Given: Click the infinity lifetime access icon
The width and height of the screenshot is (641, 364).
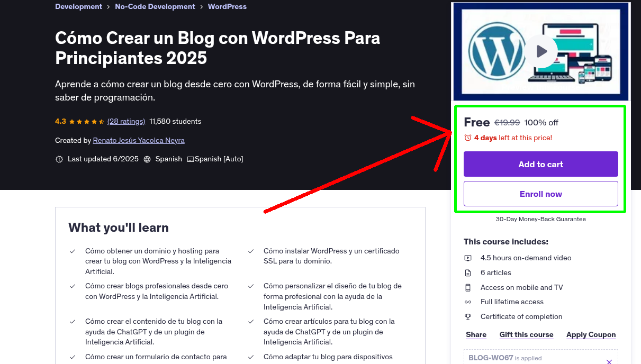Looking at the screenshot, I should 468,302.
